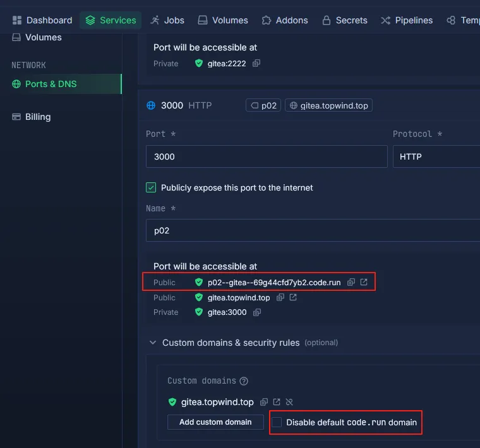Unlink the gitea.topwind.top custom domain

point(289,402)
